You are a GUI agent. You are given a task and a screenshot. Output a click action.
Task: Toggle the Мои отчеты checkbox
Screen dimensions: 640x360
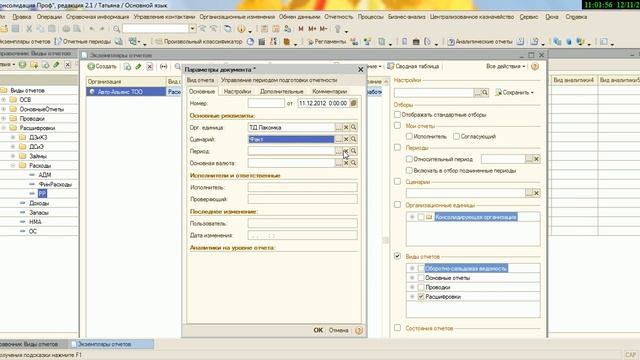(397, 126)
